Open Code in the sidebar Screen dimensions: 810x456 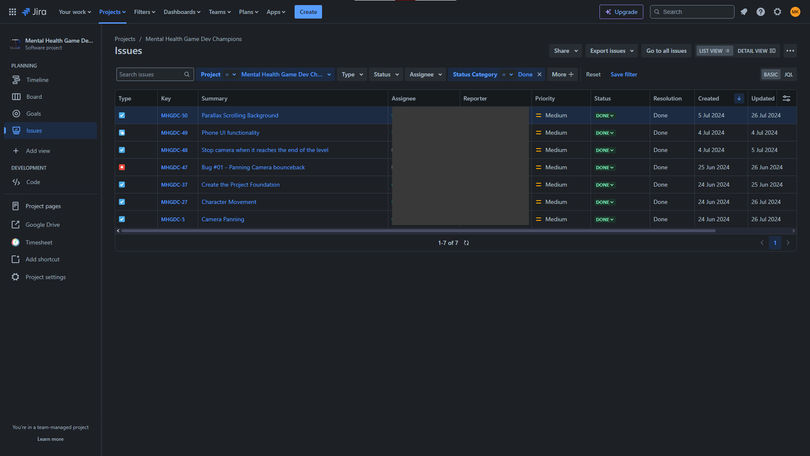click(x=51, y=182)
